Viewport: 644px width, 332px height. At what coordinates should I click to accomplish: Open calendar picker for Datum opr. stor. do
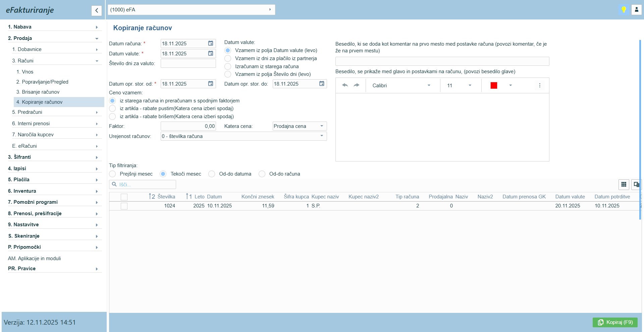point(322,84)
